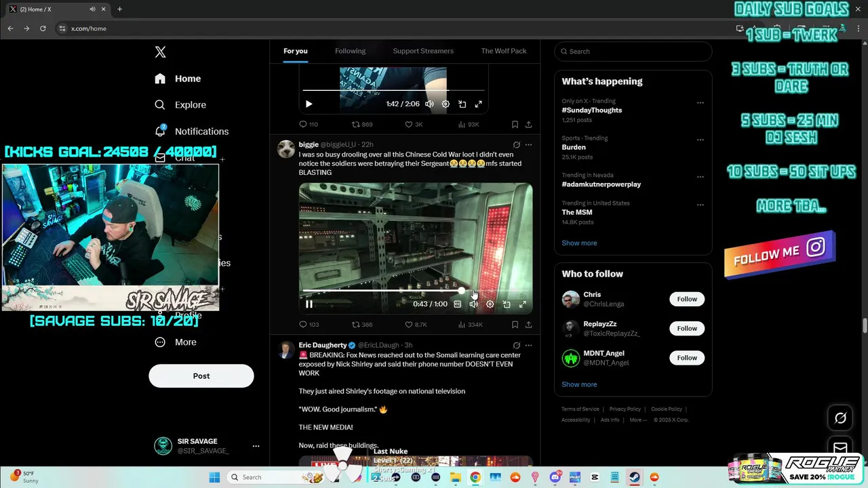Reply to the post with 110 comments
Screen dimensions: 868x488
point(309,125)
